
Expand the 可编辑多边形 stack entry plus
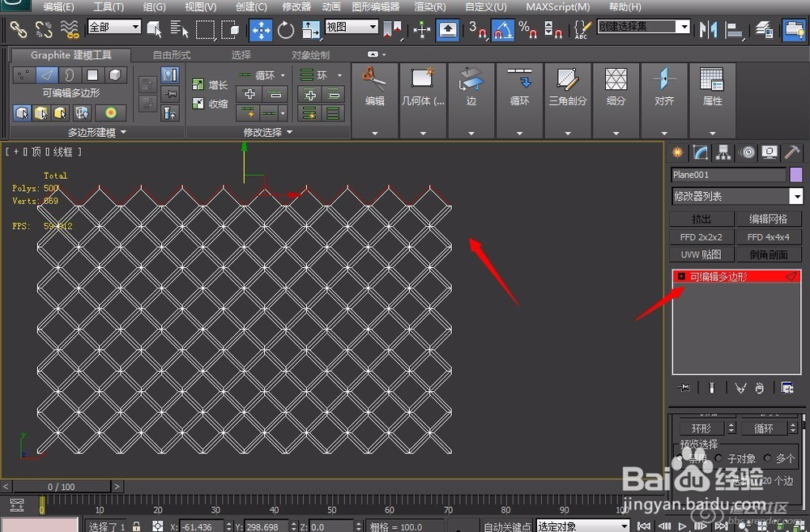[x=681, y=277]
